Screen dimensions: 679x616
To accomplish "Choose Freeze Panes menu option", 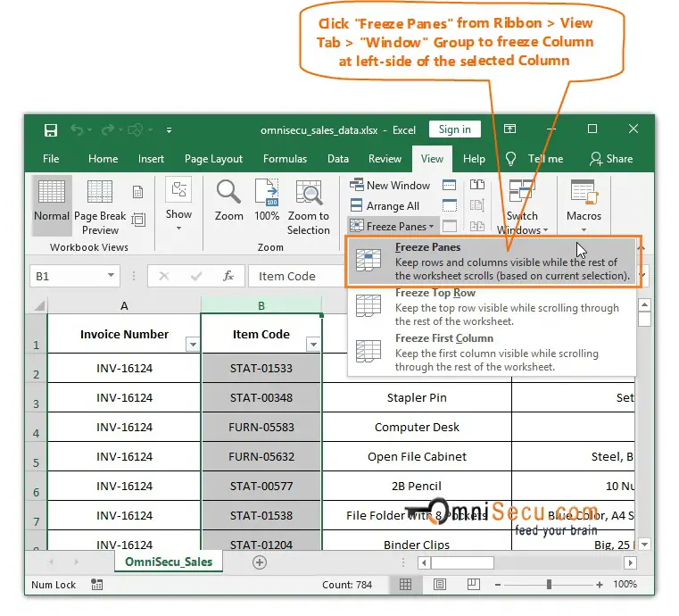I will point(492,262).
